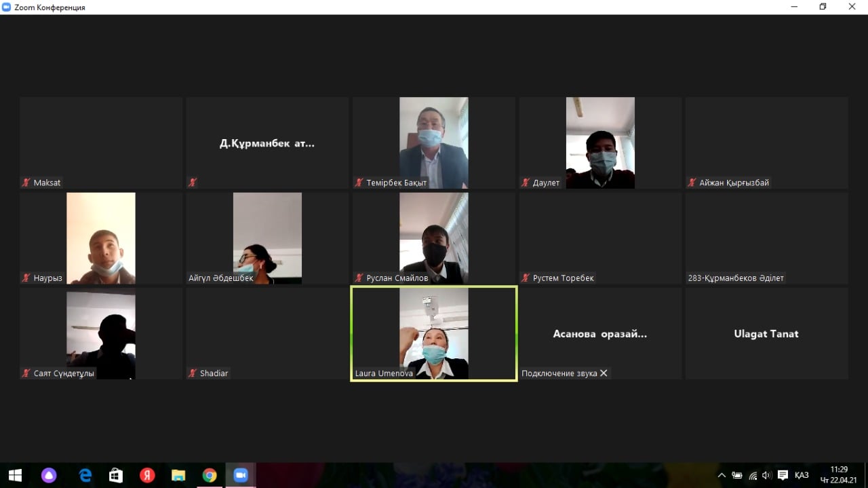Open Google Chrome from the taskbar

(210, 475)
